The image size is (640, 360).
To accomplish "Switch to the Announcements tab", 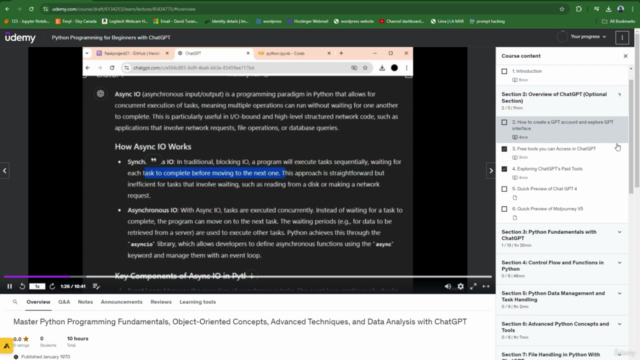I will [122, 302].
